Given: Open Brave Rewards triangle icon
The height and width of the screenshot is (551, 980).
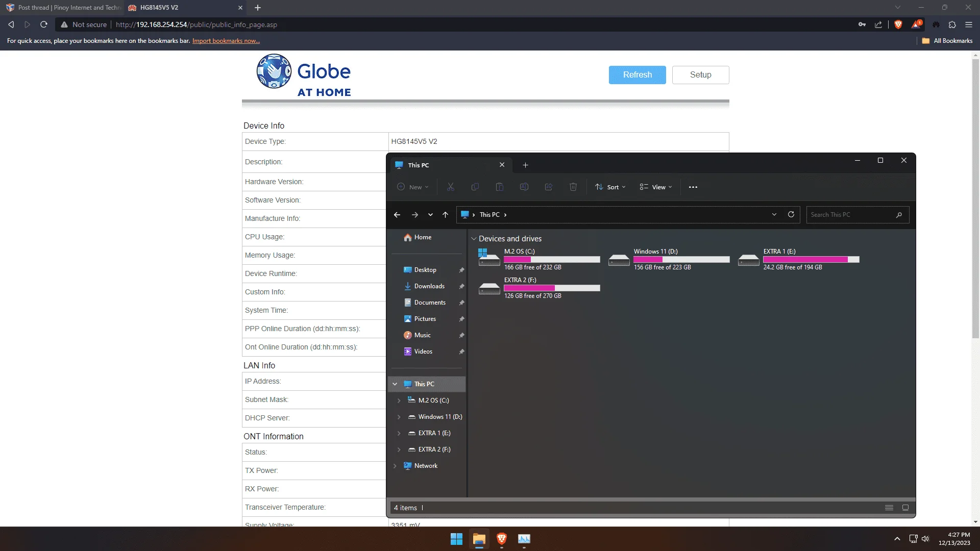Looking at the screenshot, I should [x=917, y=24].
